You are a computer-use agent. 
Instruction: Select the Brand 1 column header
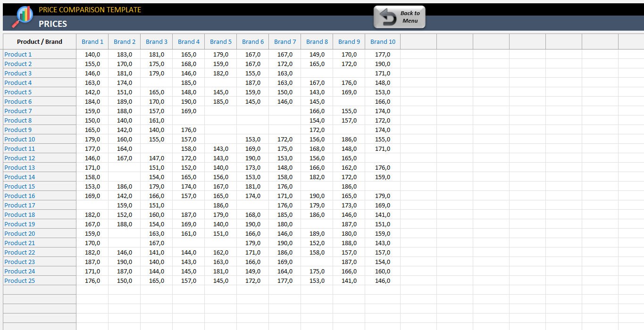92,41
